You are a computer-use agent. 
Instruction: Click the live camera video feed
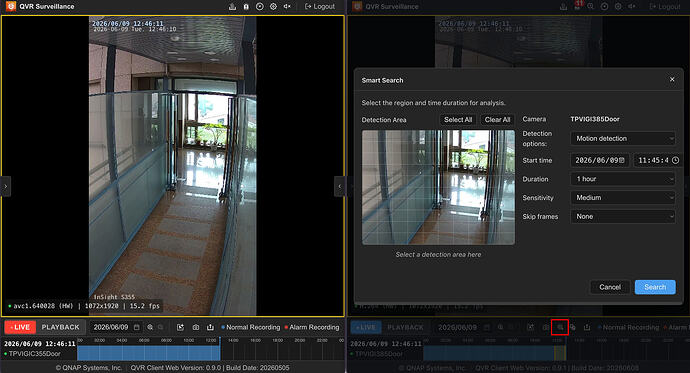[x=172, y=166]
